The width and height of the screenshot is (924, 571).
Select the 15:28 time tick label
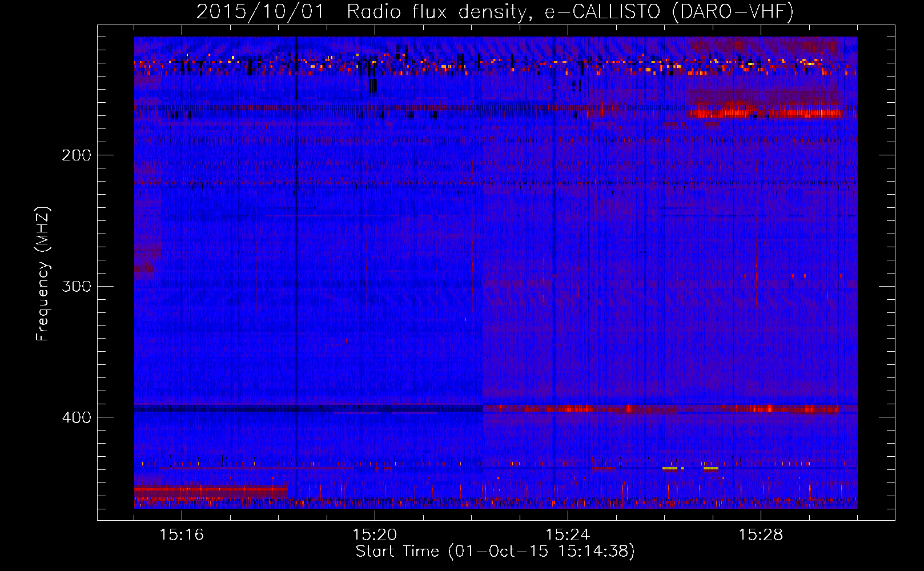[x=761, y=535]
